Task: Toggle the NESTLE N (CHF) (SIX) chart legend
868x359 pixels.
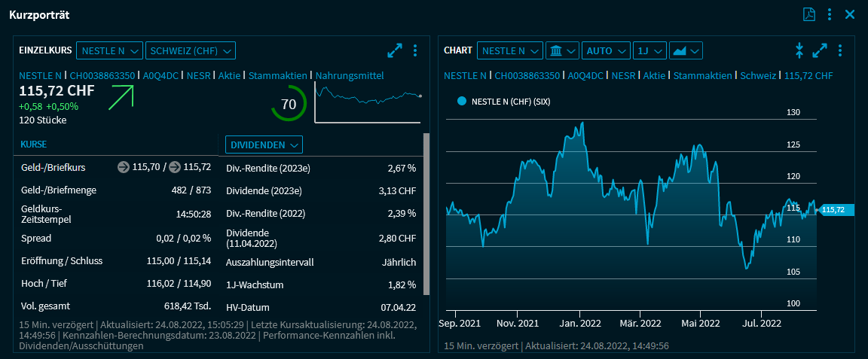Action: (462, 101)
